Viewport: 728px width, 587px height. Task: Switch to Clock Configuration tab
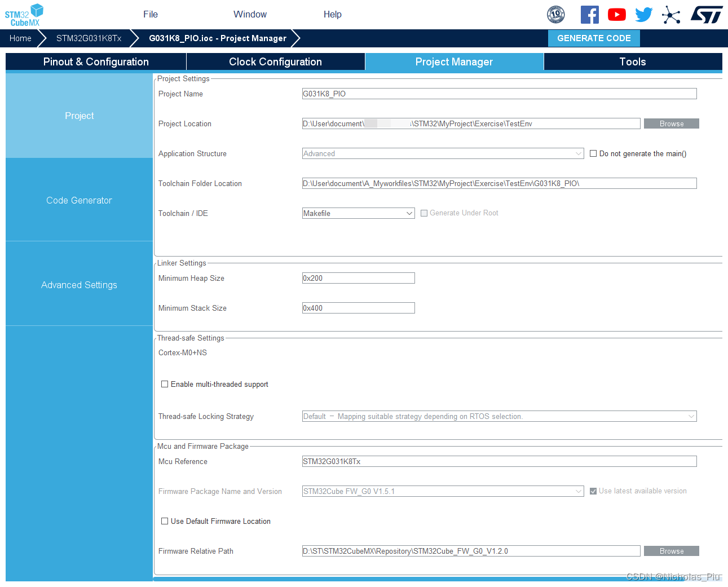pyautogui.click(x=276, y=62)
